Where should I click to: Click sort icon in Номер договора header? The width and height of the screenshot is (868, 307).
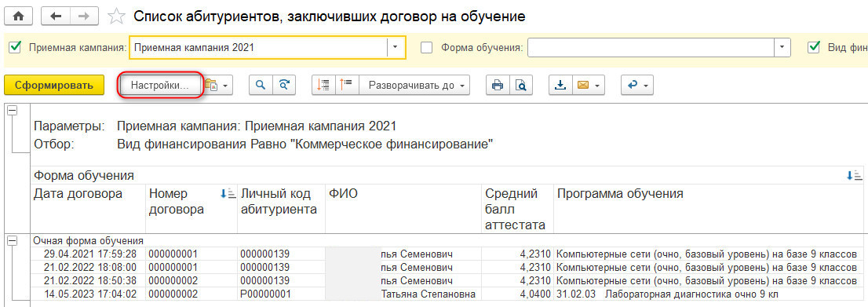(x=228, y=193)
